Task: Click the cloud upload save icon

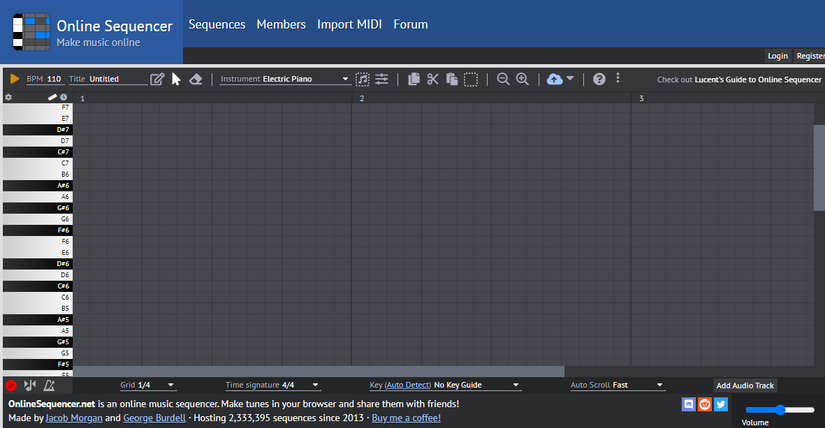Action: 554,79
